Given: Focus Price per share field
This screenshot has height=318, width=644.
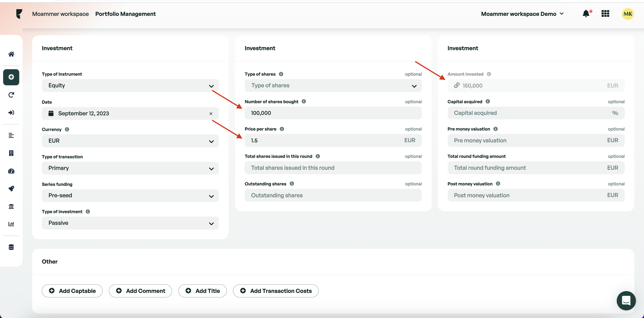Looking at the screenshot, I should (x=333, y=140).
